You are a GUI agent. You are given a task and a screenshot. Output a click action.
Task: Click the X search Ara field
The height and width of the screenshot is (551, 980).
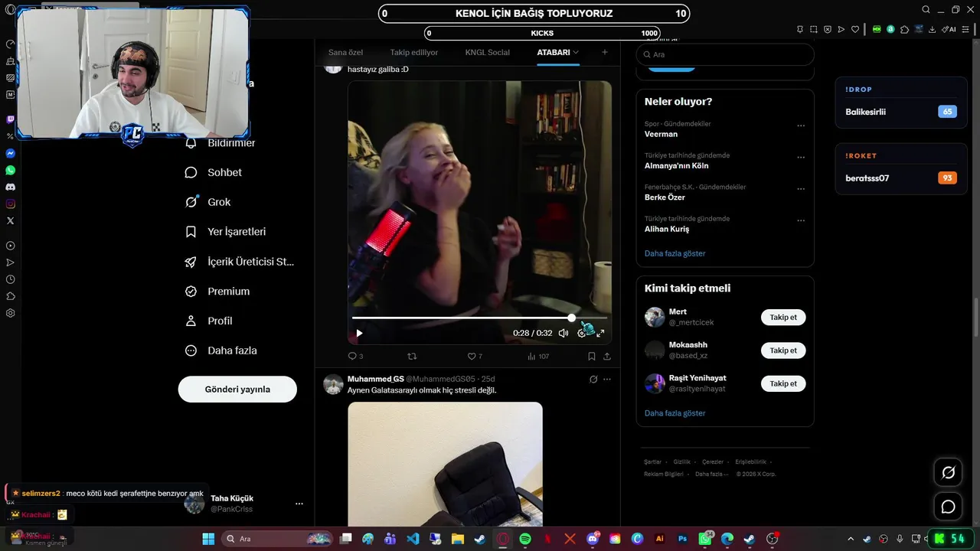point(725,54)
